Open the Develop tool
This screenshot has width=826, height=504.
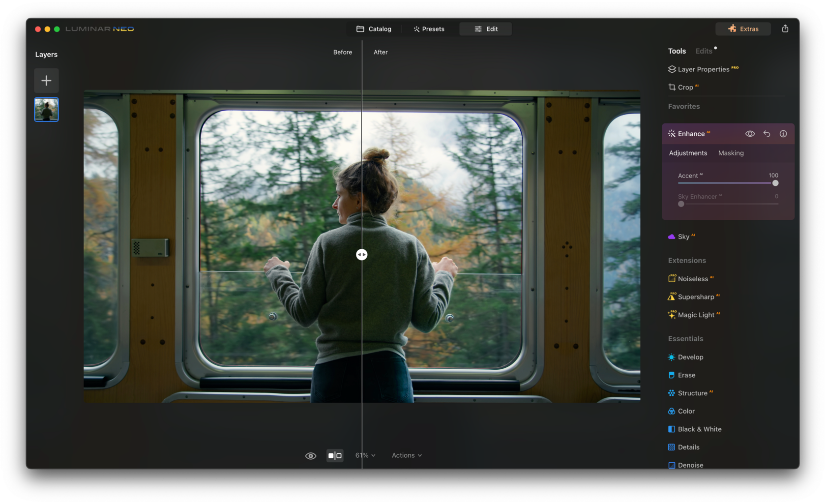pos(690,357)
